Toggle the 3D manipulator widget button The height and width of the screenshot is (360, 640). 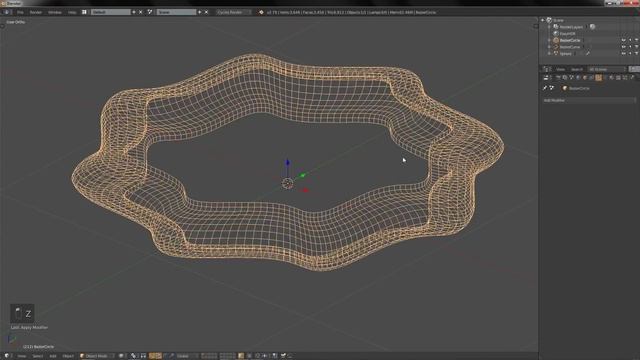[152, 356]
